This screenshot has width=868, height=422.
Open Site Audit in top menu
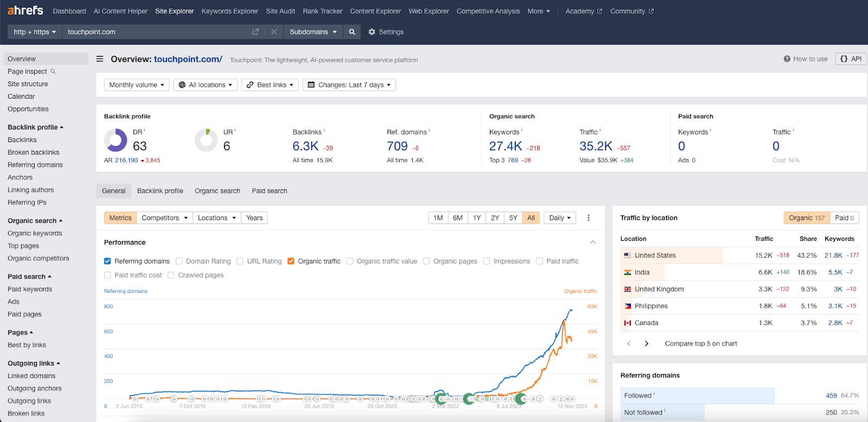[x=280, y=11]
